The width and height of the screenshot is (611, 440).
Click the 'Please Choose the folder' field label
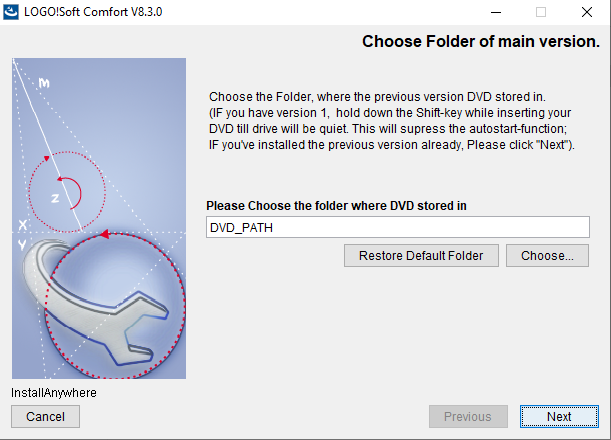click(x=336, y=206)
